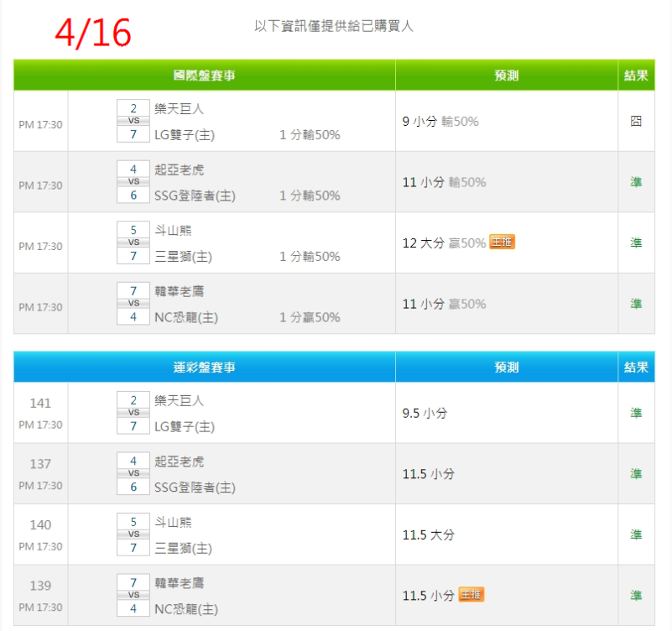Click NC恐龍(主) in game 139 row
Image resolution: width=672 pixels, height=631 pixels.
(x=186, y=609)
